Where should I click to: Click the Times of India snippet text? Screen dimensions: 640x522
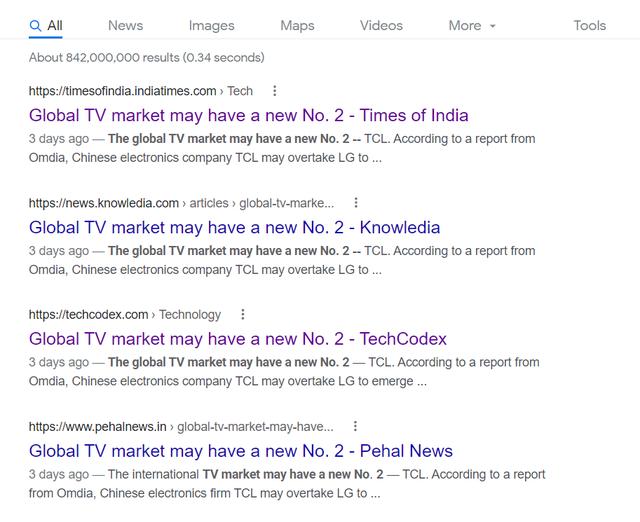point(282,148)
